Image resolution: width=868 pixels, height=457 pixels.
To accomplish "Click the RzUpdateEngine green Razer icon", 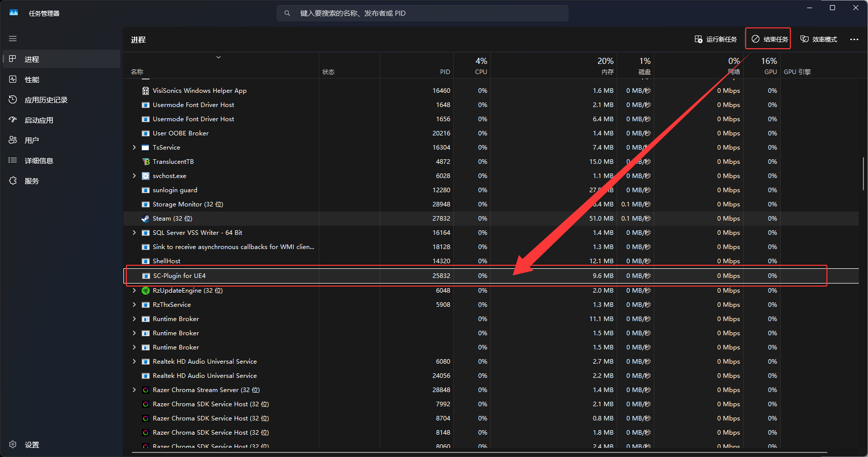I will click(146, 291).
